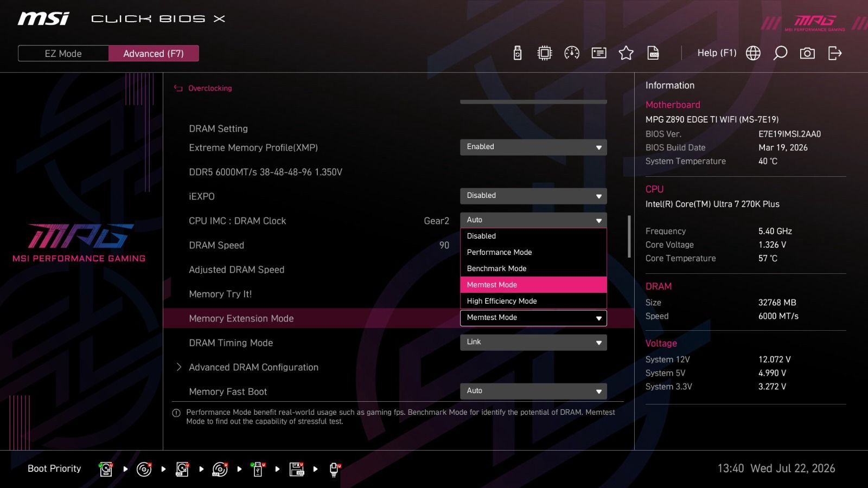Click the info icon beside the help description

[x=176, y=413]
